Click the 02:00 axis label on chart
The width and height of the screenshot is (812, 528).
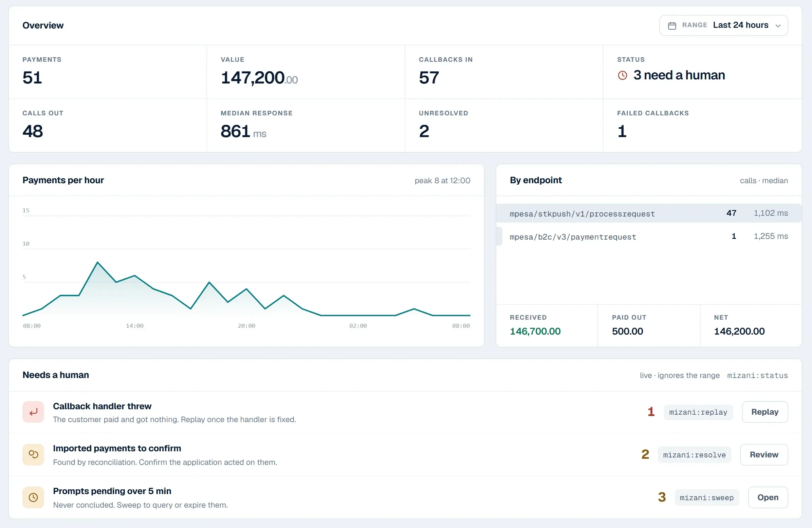358,326
